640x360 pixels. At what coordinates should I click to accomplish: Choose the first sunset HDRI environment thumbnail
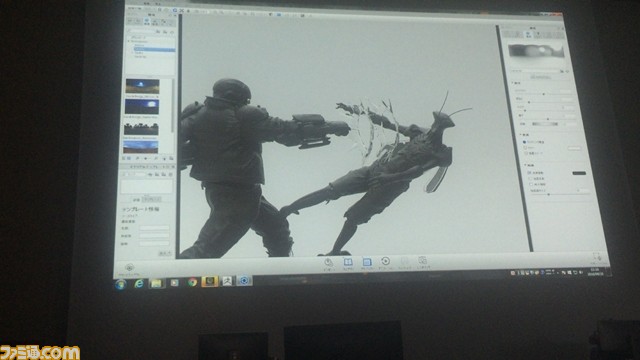(x=142, y=87)
